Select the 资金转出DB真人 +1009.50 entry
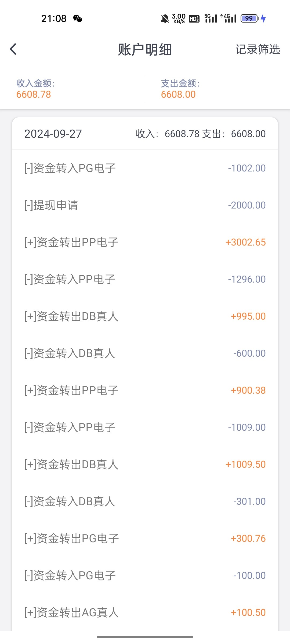The height and width of the screenshot is (644, 290). point(145,464)
